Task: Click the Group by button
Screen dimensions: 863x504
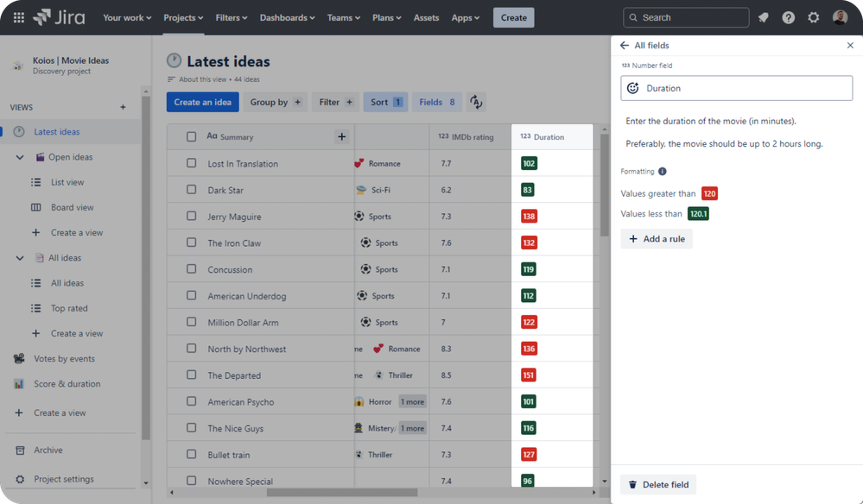Action: click(x=276, y=102)
